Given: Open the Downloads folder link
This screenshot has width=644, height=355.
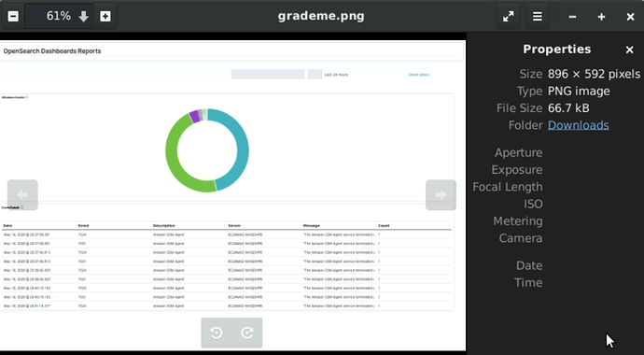Looking at the screenshot, I should click(x=579, y=125).
